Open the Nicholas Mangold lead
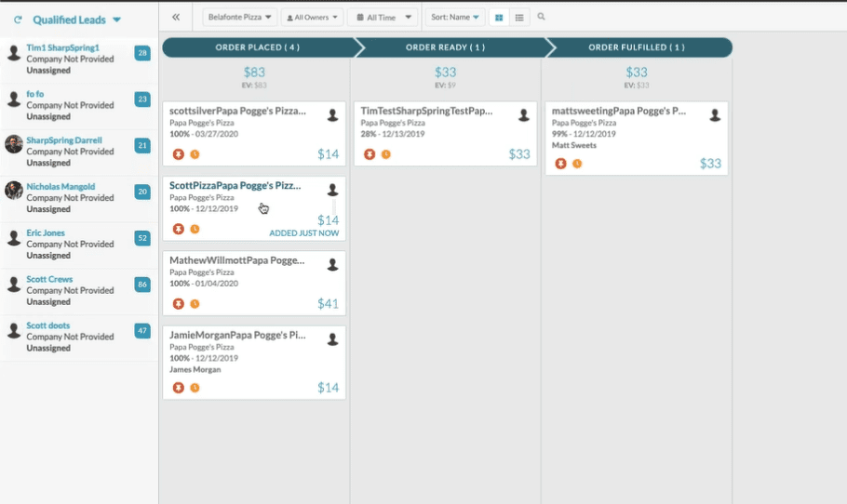Image resolution: width=847 pixels, height=504 pixels. click(x=60, y=187)
